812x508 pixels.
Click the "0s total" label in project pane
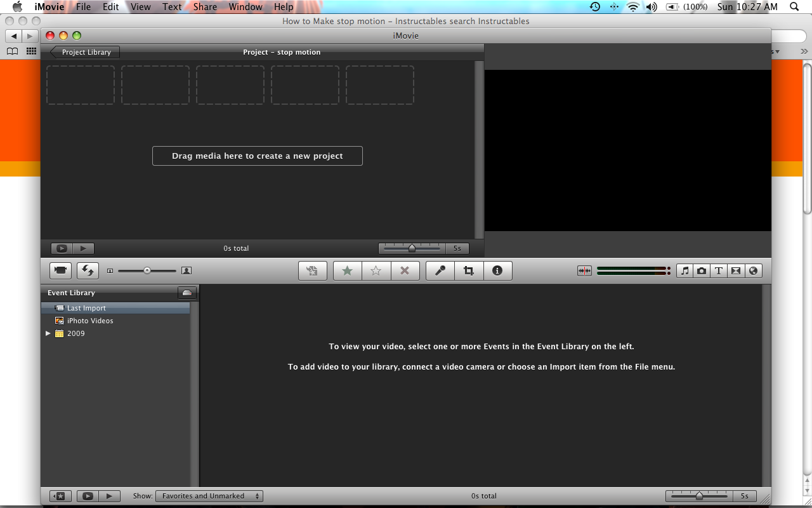[236, 248]
